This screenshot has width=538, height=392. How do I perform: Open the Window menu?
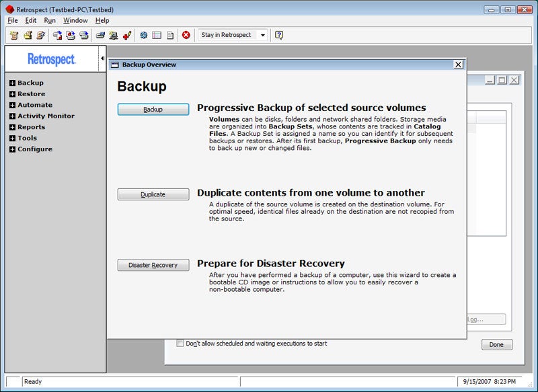tap(75, 21)
